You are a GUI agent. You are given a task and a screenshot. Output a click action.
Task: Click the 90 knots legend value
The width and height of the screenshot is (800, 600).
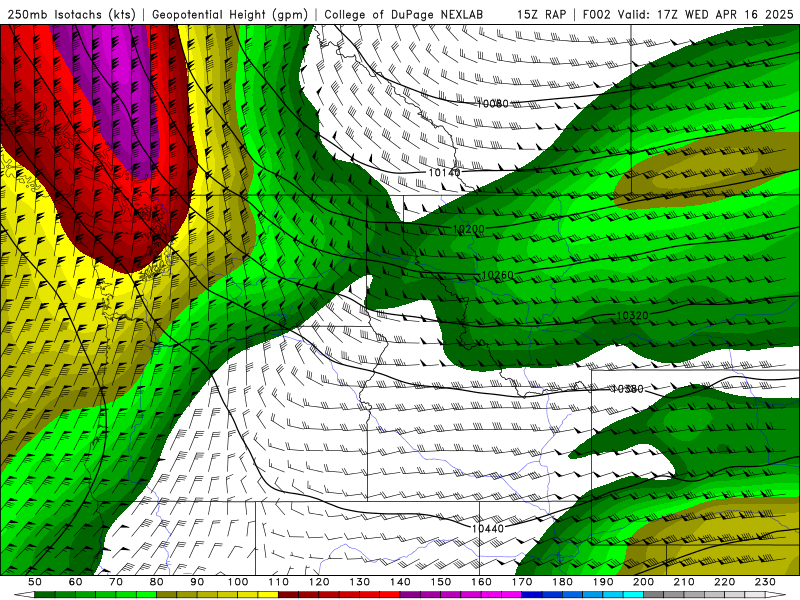[197, 582]
